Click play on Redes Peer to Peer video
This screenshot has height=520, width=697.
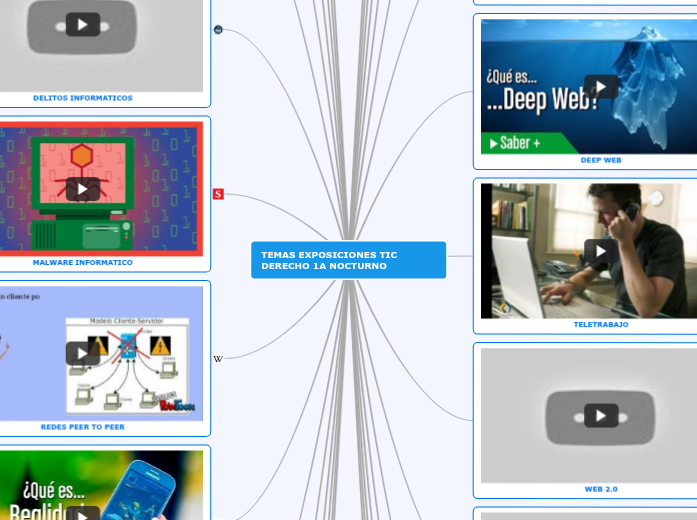coord(83,353)
